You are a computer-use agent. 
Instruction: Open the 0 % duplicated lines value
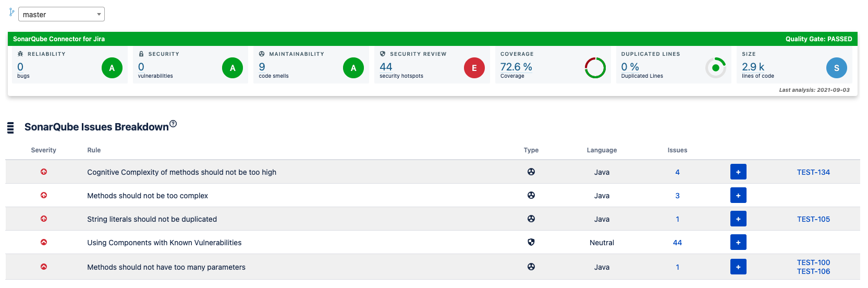coord(630,67)
